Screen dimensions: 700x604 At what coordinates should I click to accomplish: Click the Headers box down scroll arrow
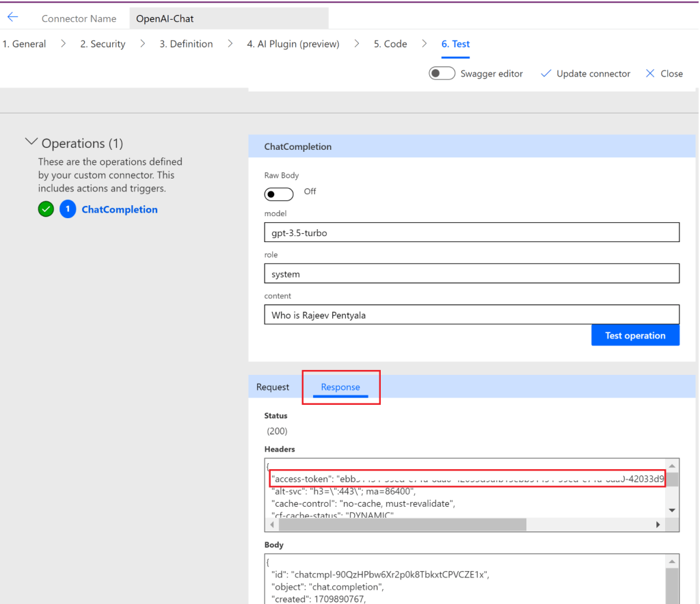[671, 510]
